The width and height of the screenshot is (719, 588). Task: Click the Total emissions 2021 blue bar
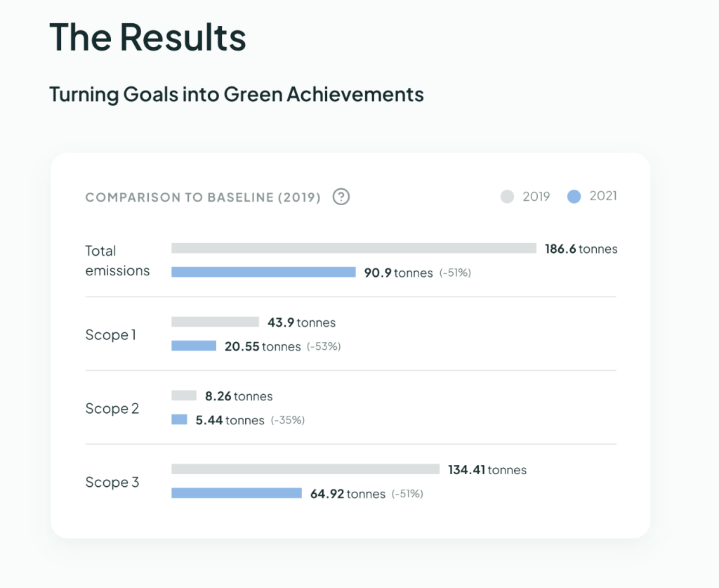coord(263,272)
